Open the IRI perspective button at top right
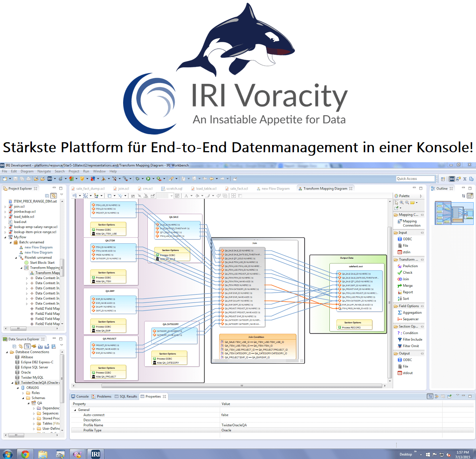 tap(452, 179)
